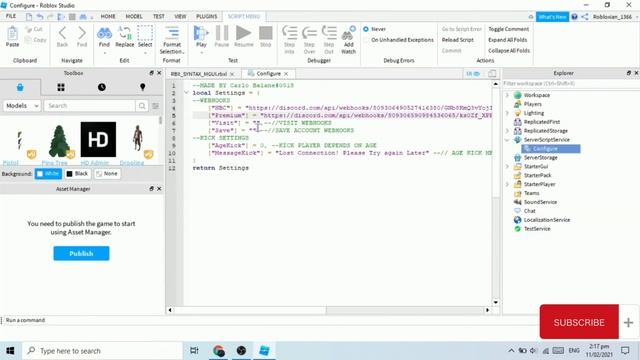Viewport: 640px width, 360px height.
Task: Expand the ReplicatedStorage tree node
Action: click(x=507, y=131)
